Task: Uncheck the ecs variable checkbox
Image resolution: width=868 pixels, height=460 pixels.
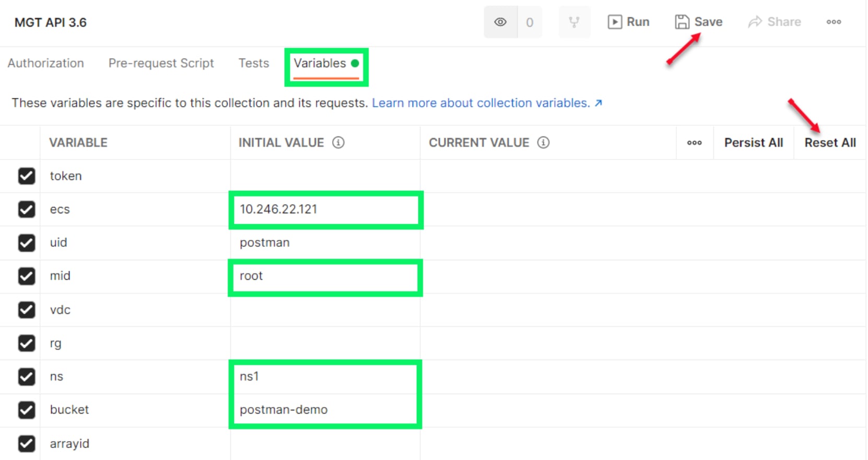Action: coord(27,210)
